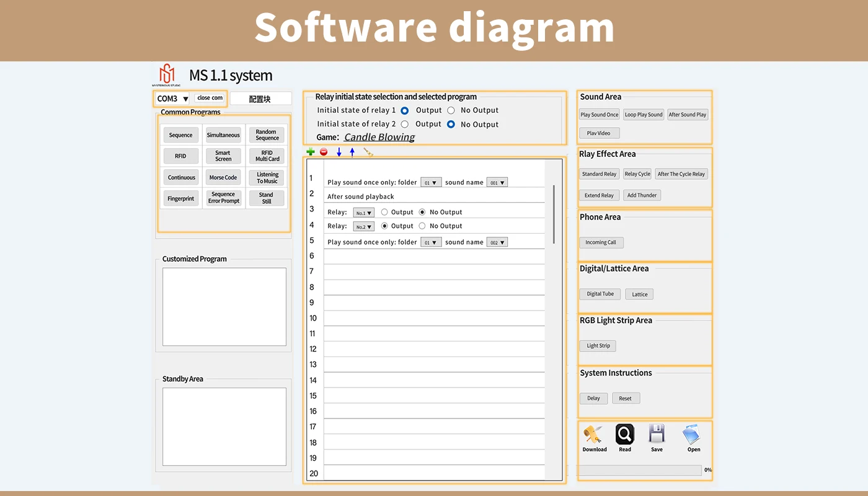Click the Save floppy disk icon
The height and width of the screenshot is (496, 868).
[657, 433]
